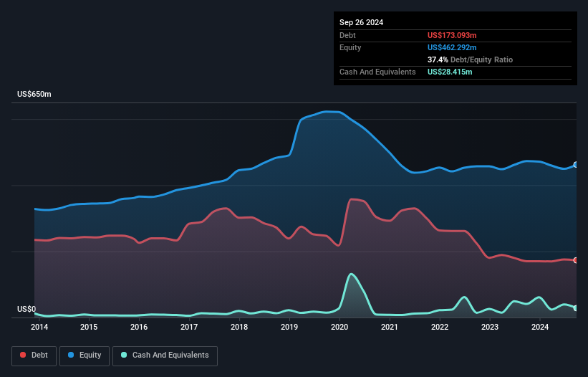Click the 2021 x-axis label
This screenshot has height=377, width=588.
(x=390, y=327)
